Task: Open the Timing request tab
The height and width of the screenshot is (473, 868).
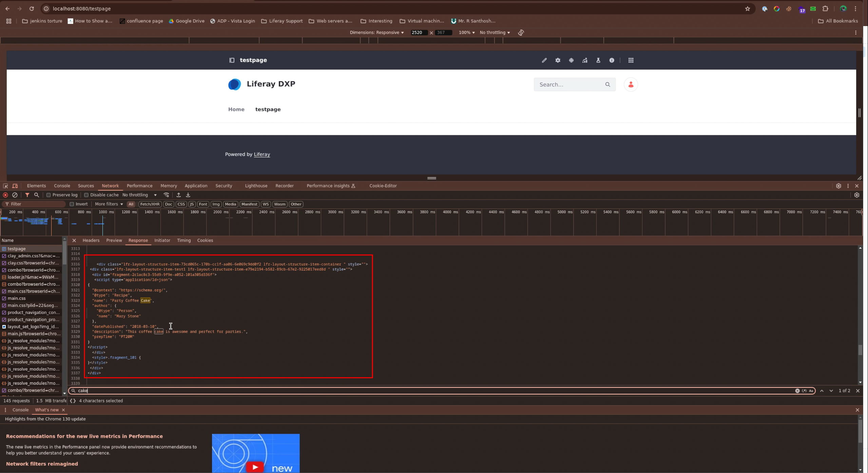Action: pyautogui.click(x=184, y=240)
